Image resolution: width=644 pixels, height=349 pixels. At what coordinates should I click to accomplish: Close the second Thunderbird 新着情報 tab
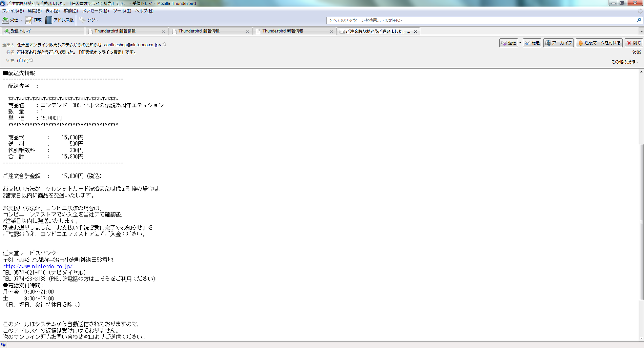tap(248, 31)
